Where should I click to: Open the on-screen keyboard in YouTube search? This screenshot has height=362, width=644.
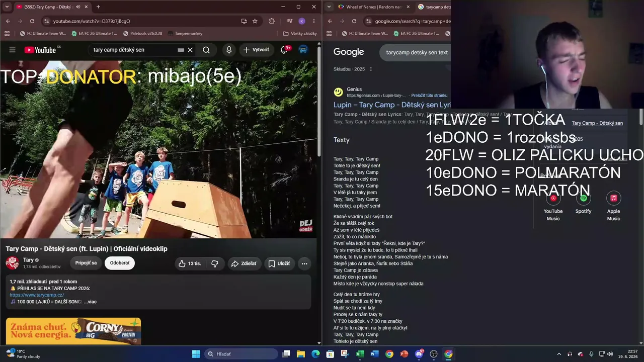click(x=181, y=50)
